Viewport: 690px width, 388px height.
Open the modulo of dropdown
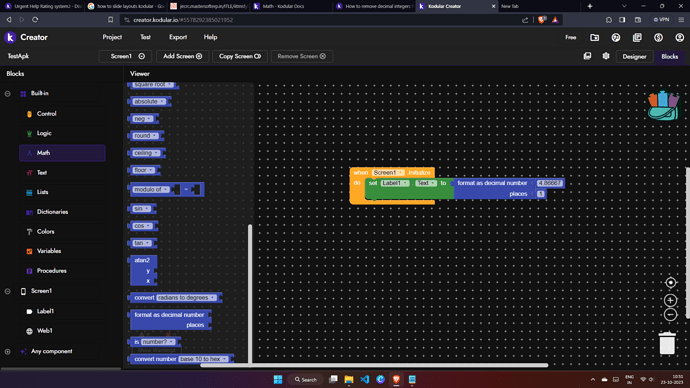(x=151, y=190)
